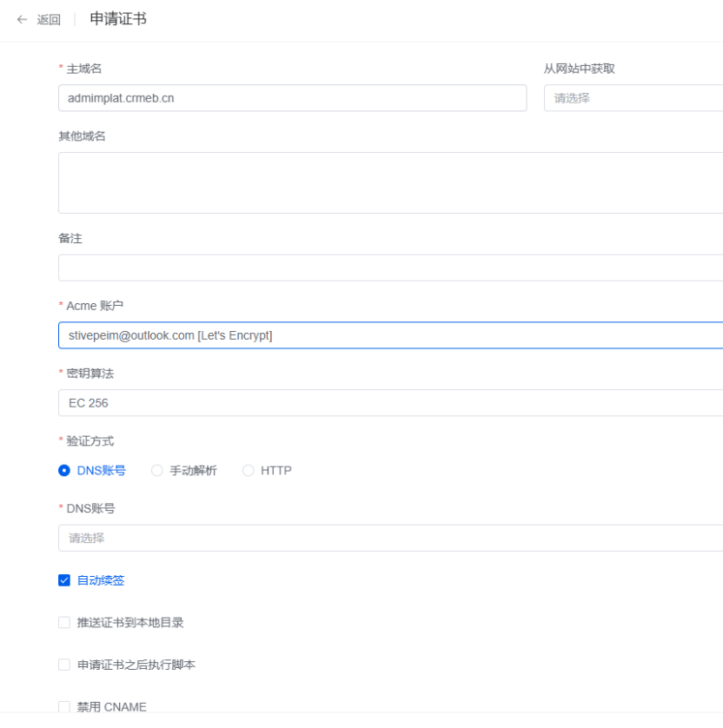
Task: Open the 密钥算法 EC 256 dropdown
Action: click(390, 402)
